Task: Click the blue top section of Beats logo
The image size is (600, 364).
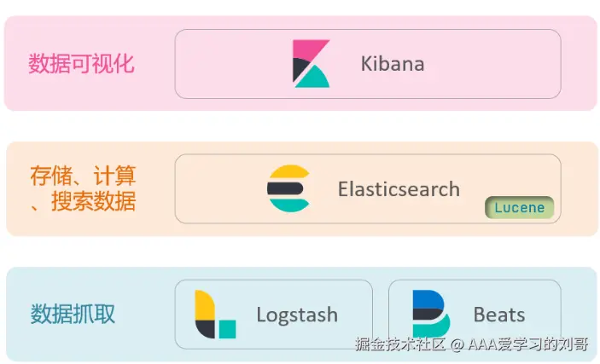Action: (428, 299)
